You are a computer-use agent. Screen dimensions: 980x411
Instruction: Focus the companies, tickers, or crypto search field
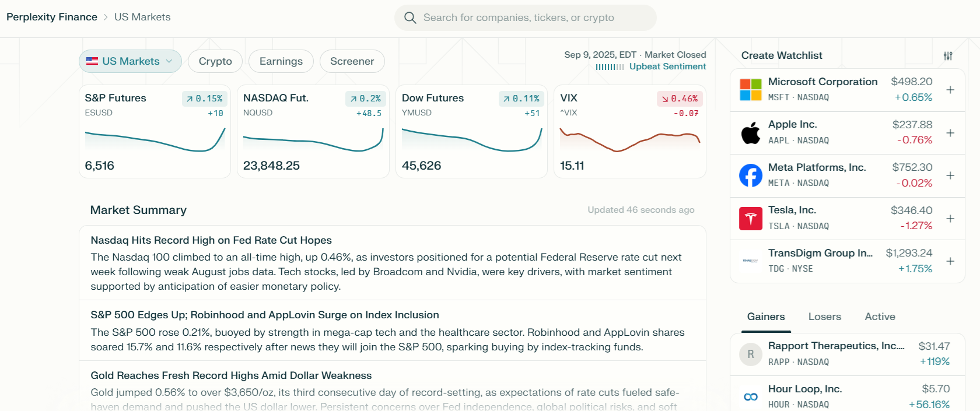pyautogui.click(x=526, y=17)
